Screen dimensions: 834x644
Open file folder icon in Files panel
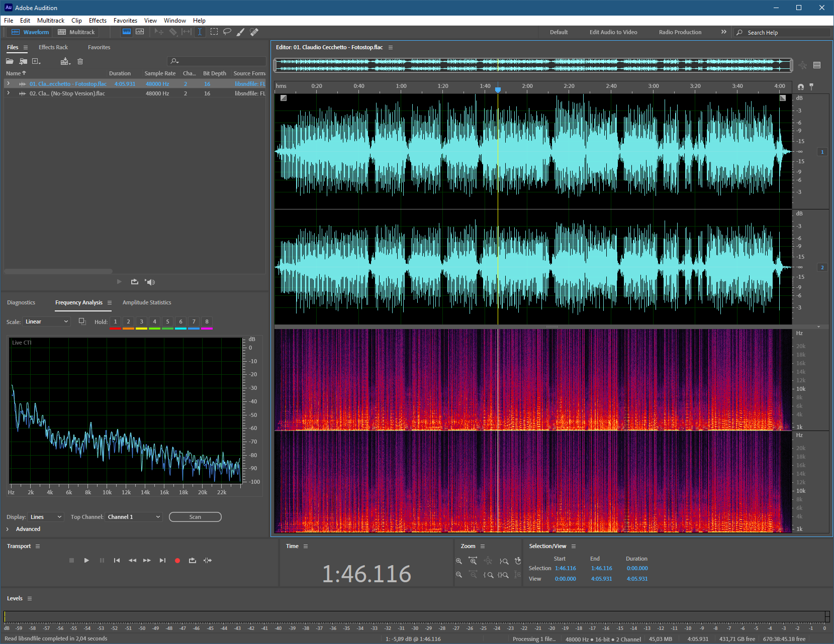10,61
